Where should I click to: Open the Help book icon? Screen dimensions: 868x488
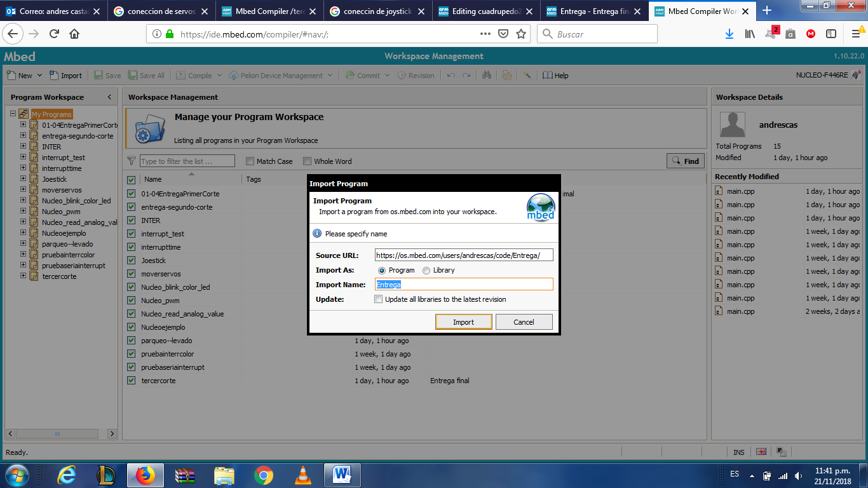click(548, 75)
